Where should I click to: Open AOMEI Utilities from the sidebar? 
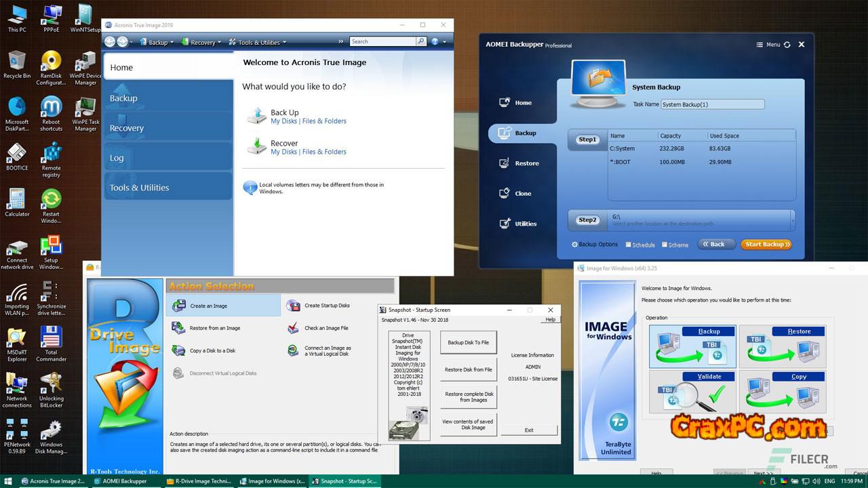[x=505, y=224]
